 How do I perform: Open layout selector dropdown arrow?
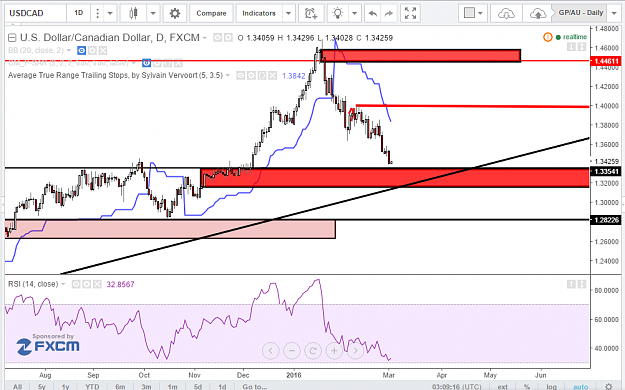pyautogui.click(x=480, y=13)
